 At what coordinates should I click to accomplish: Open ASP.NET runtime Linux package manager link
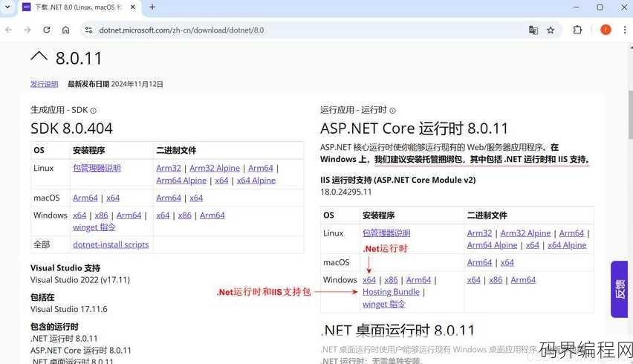386,233
